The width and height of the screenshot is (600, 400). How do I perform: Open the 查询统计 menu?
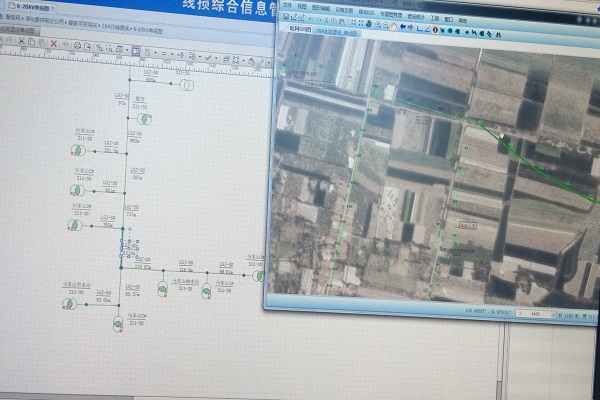point(415,15)
